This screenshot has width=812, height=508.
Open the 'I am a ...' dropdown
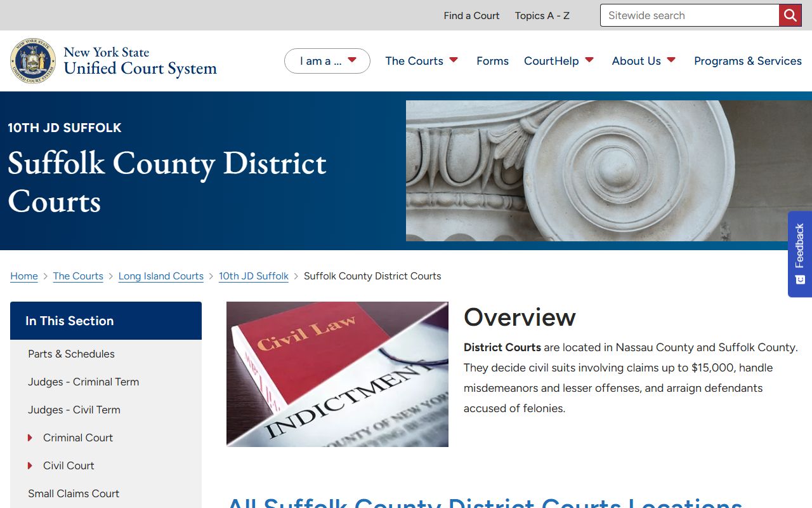(x=327, y=61)
